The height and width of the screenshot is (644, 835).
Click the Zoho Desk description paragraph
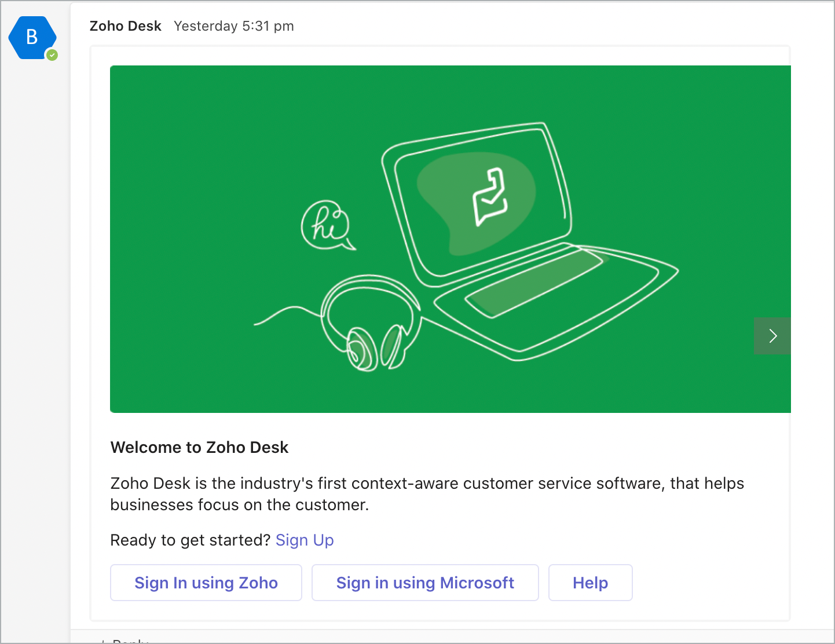tap(427, 494)
